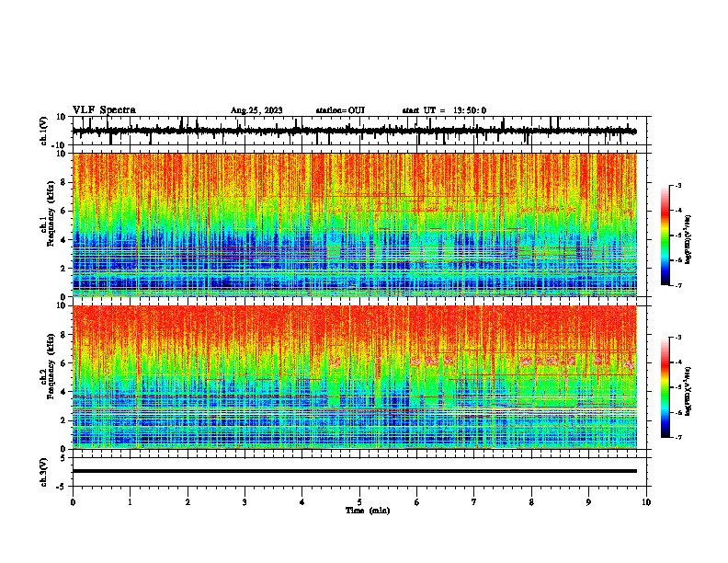Click the "4" kHz tick of ch.2 spectrogram
728x563 pixels.
pos(63,392)
